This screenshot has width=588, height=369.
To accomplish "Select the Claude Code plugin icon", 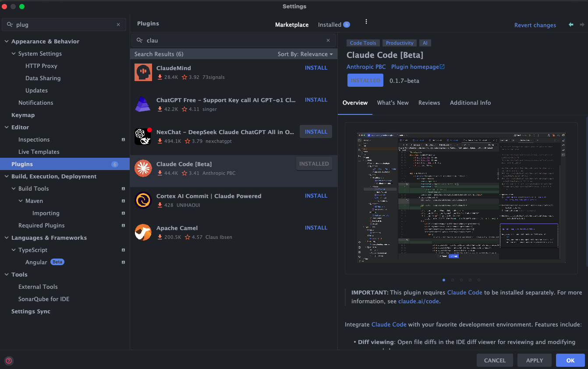I will tap(143, 168).
